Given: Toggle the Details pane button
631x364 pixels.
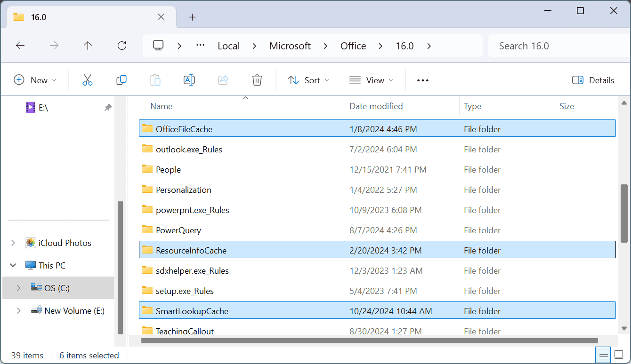Looking at the screenshot, I should tap(593, 80).
